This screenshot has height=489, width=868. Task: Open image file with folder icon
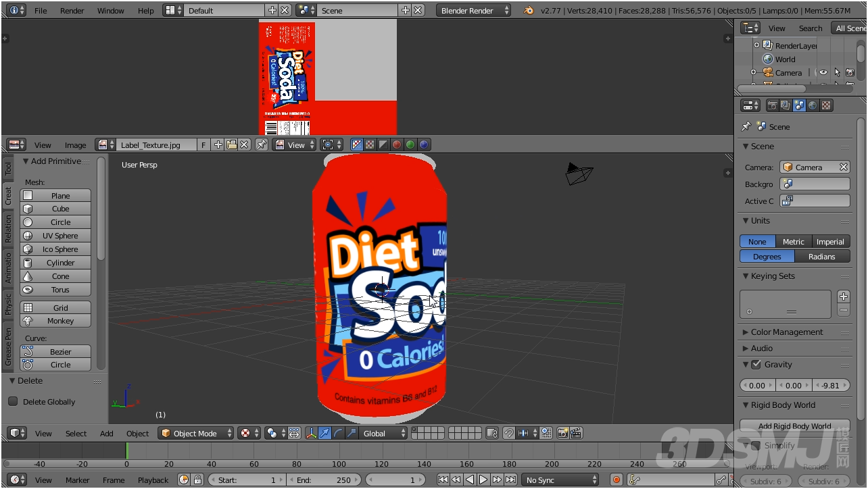[231, 145]
